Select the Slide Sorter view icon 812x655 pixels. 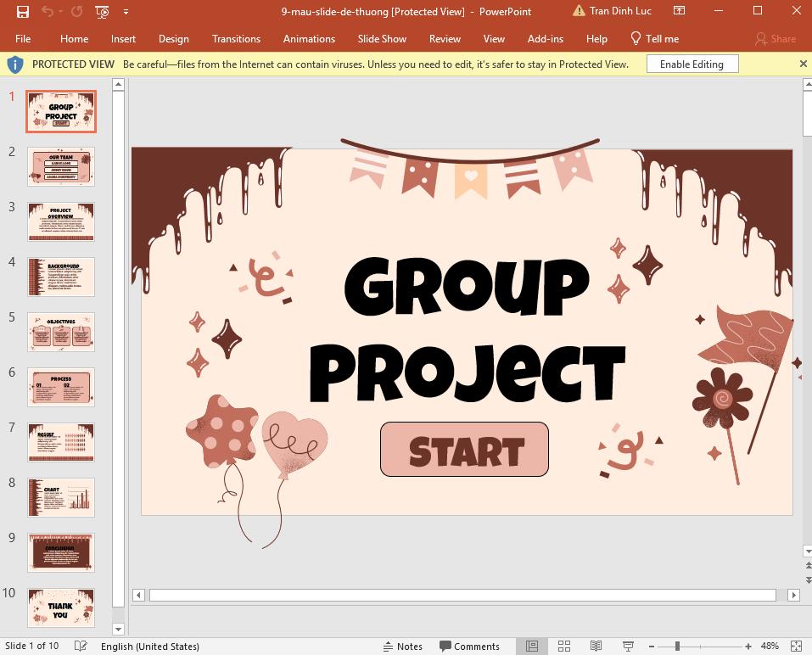(564, 646)
